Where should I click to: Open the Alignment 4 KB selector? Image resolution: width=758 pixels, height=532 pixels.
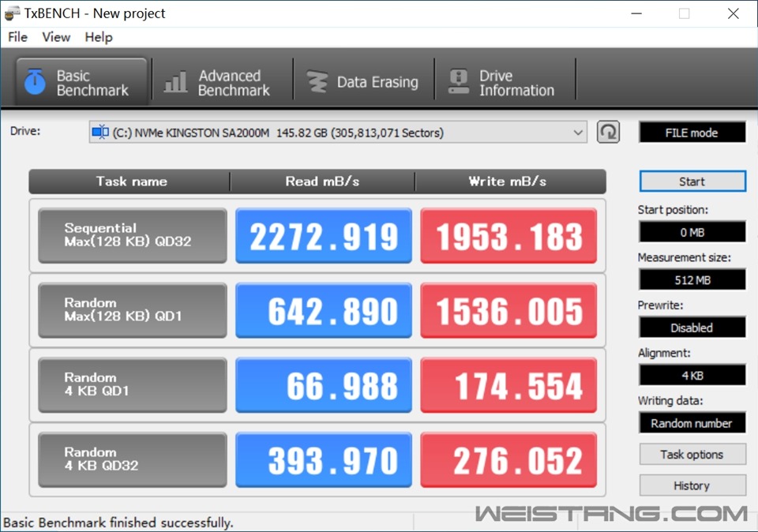pyautogui.click(x=692, y=375)
